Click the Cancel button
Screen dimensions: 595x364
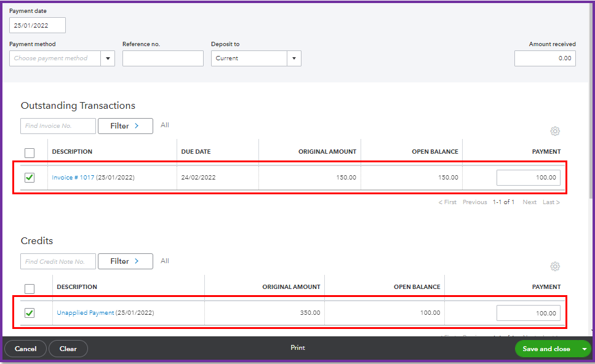[25, 349]
